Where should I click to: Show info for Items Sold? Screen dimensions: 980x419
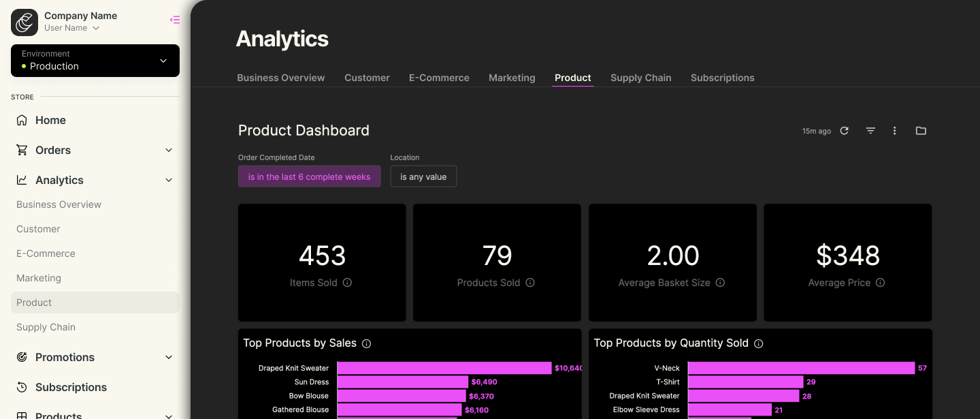(x=347, y=283)
